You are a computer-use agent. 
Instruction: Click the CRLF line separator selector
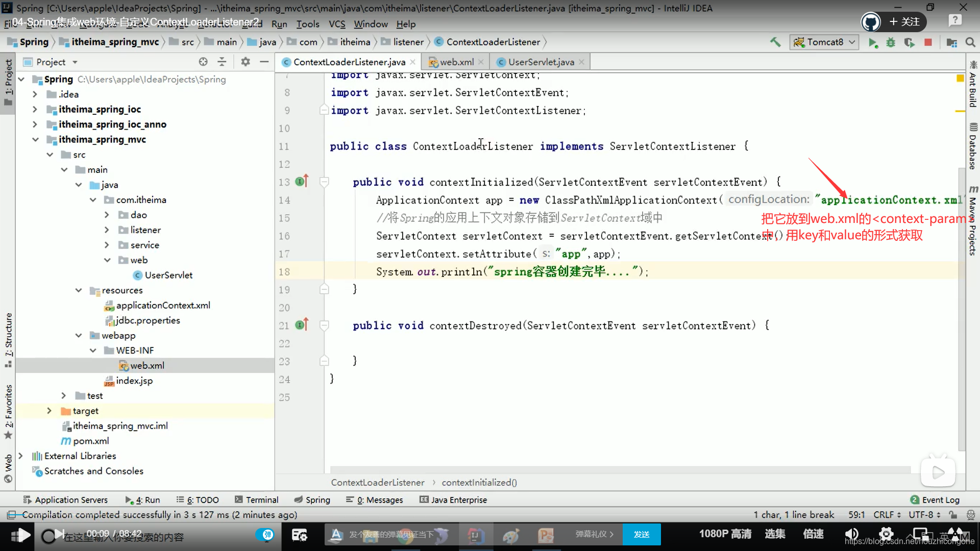click(x=887, y=515)
